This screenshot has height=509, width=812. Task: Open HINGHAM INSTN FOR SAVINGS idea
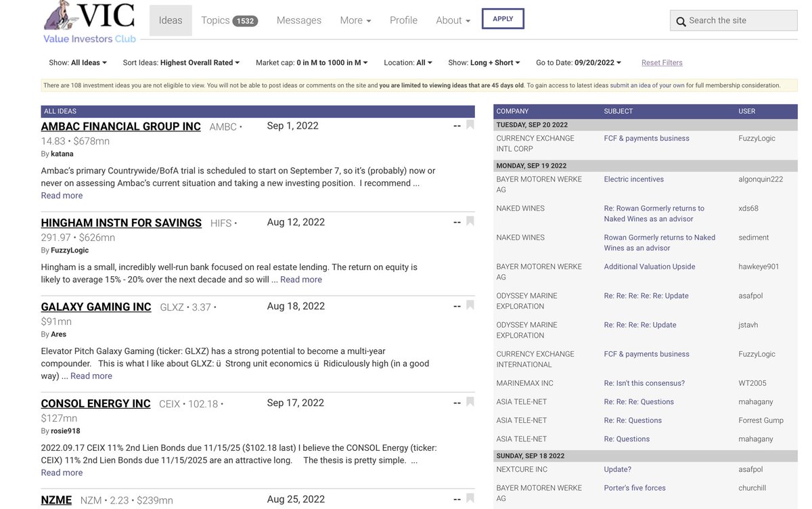pos(121,223)
